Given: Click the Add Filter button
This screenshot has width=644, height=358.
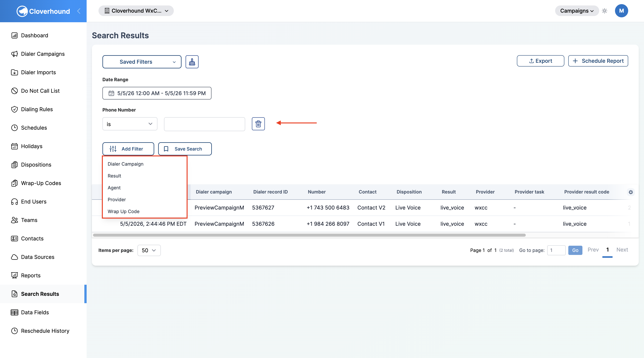Looking at the screenshot, I should pos(128,149).
